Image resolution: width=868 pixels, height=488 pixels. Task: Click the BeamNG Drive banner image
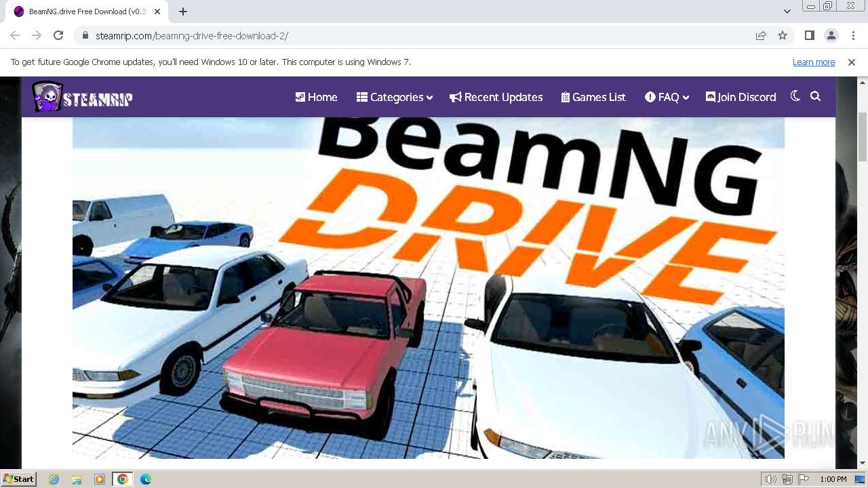point(429,288)
